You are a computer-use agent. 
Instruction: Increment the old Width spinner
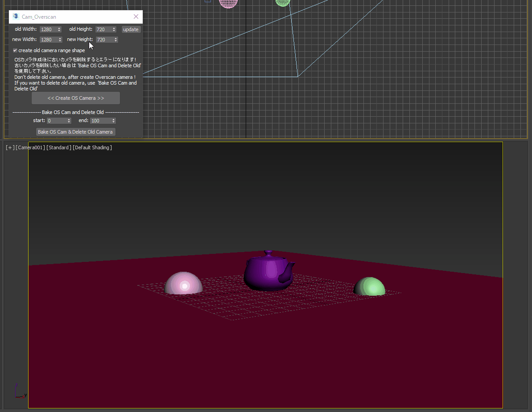[x=60, y=28]
